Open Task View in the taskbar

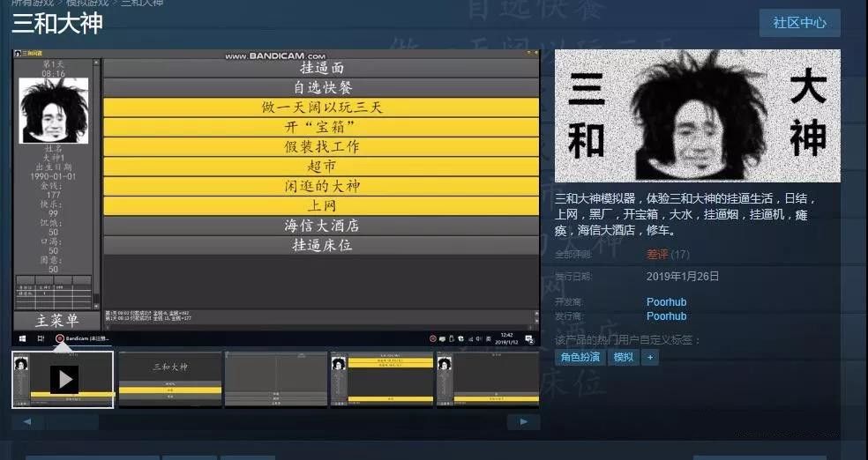(x=41, y=338)
